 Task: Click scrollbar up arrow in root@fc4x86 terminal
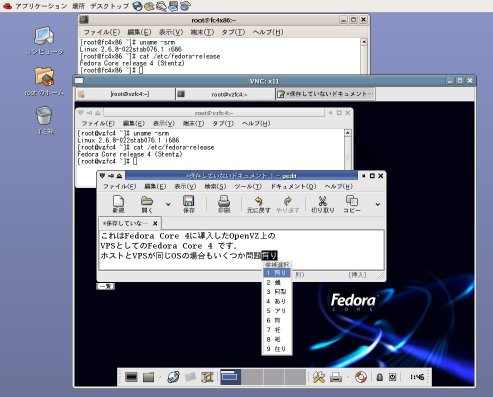(364, 42)
